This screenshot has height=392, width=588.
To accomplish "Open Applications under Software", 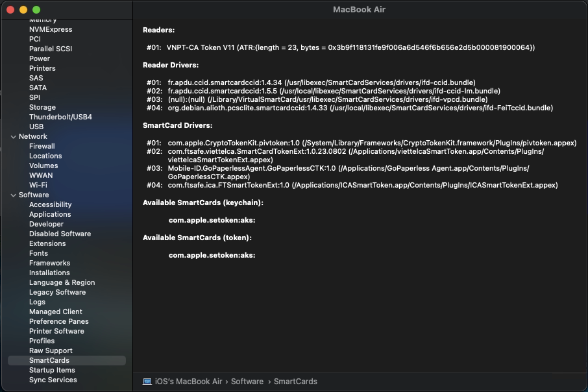I will [x=50, y=215].
